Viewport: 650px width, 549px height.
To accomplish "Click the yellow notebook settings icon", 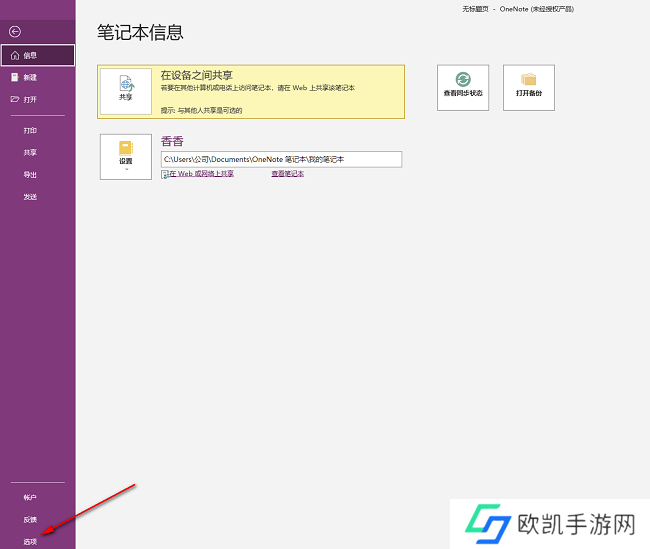I will [x=126, y=148].
